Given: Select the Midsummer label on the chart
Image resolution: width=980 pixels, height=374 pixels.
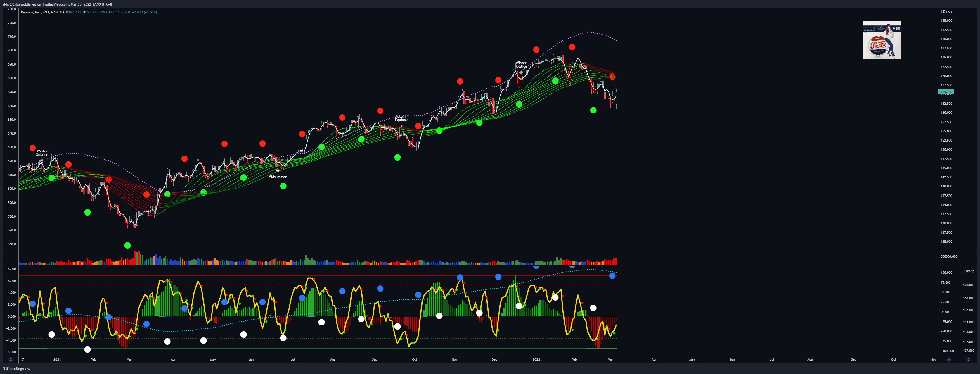Looking at the screenshot, I should coord(277,177).
